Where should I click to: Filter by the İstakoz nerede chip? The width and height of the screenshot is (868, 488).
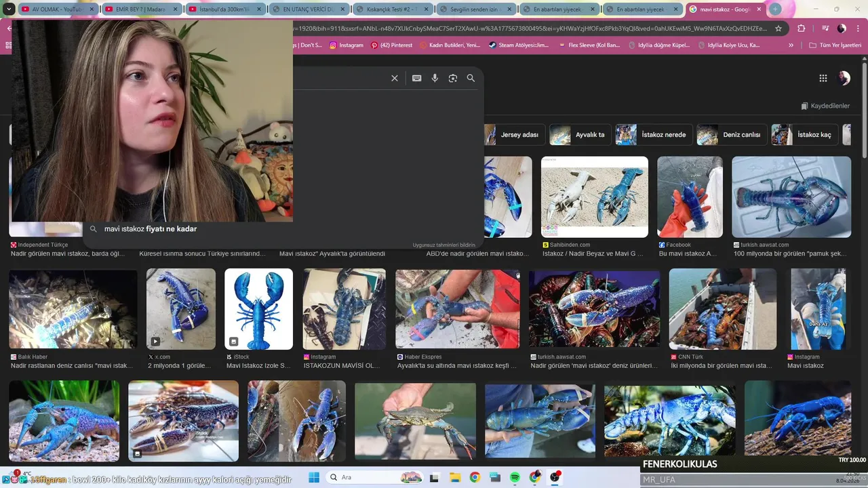coord(654,134)
